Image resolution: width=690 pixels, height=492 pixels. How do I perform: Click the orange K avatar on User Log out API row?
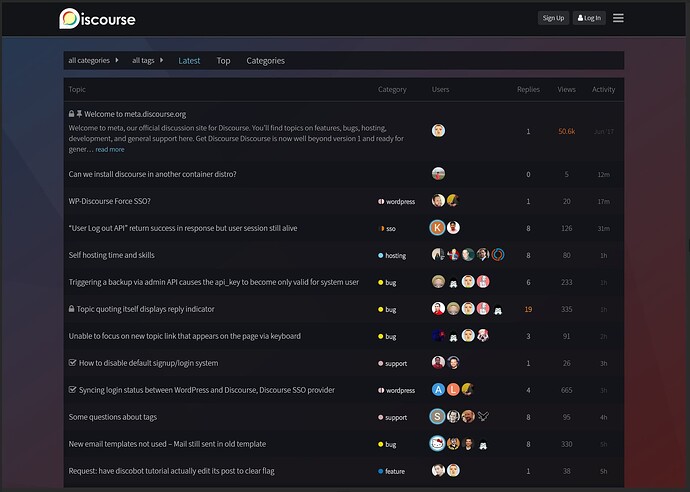point(437,228)
